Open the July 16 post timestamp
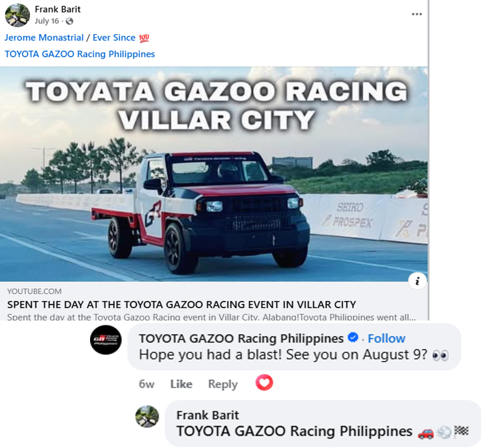This screenshot has width=481, height=448. tap(46, 21)
